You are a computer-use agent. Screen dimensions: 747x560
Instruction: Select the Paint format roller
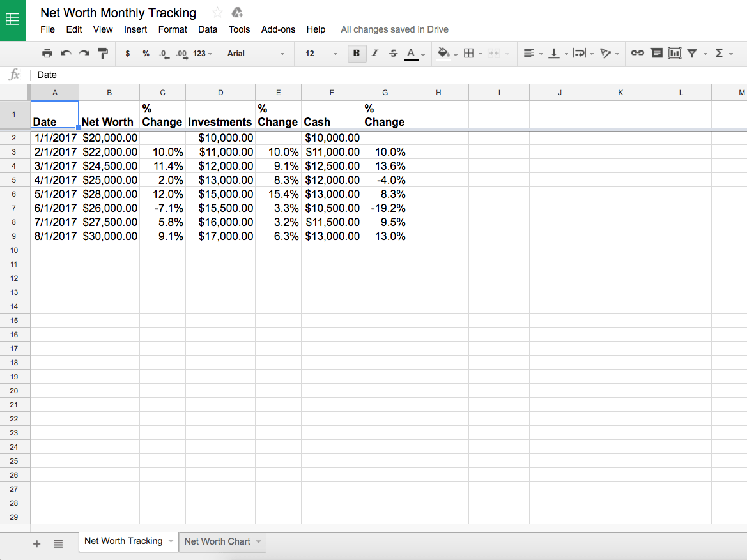[103, 54]
